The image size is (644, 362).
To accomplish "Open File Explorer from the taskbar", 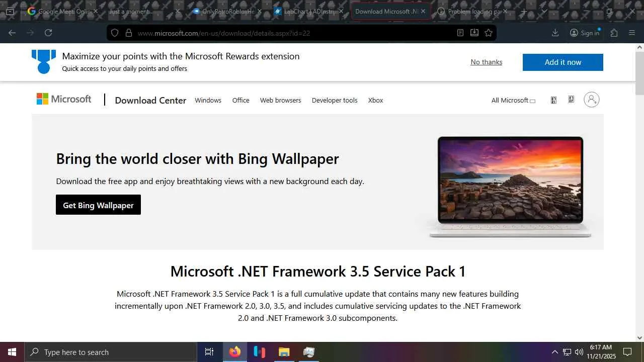I will click(x=284, y=352).
